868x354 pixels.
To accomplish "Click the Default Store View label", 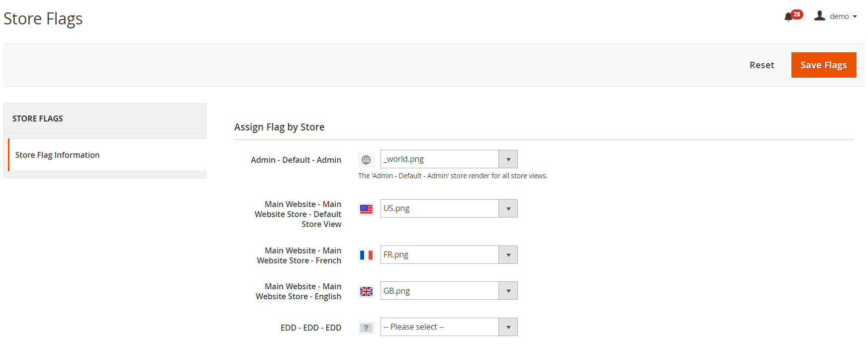I will tap(298, 214).
